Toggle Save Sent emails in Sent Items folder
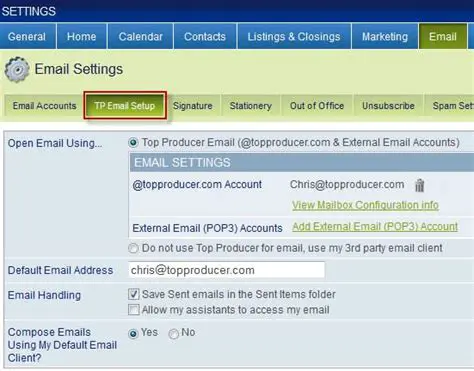This screenshot has height=371, width=474. click(134, 294)
